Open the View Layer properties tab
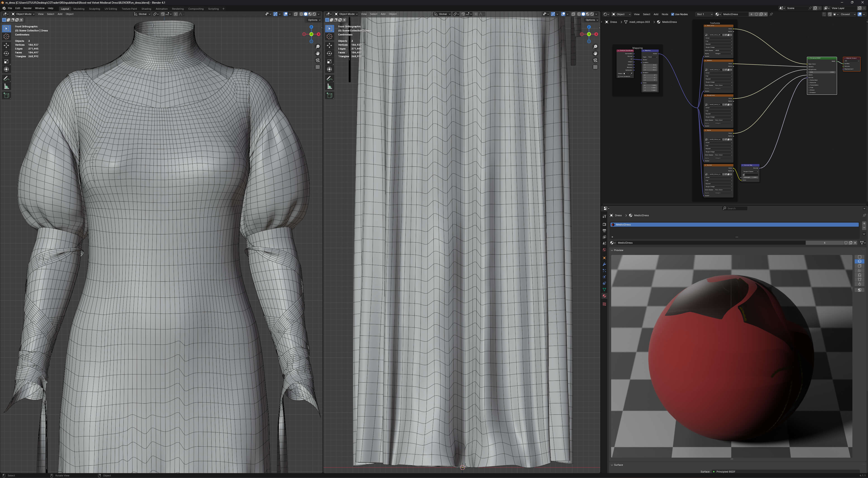 pyautogui.click(x=604, y=237)
